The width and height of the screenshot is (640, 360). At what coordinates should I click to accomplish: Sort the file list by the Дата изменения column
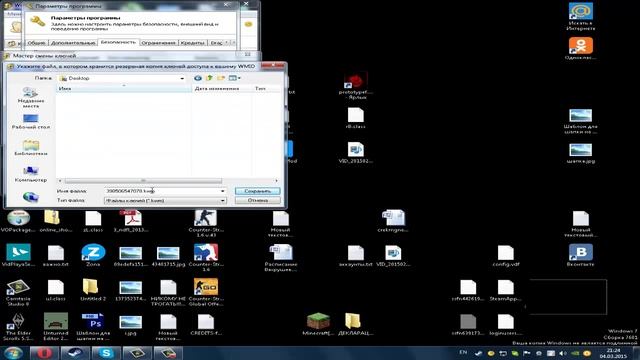point(222,89)
